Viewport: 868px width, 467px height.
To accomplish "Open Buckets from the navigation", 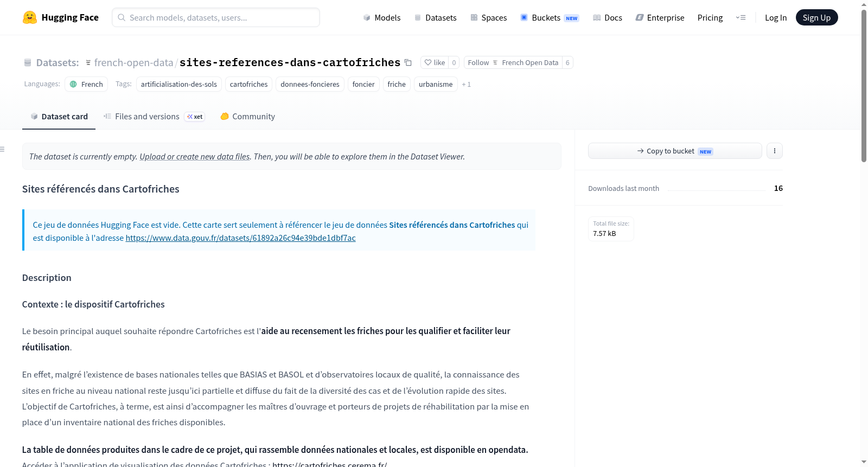I will (x=550, y=17).
